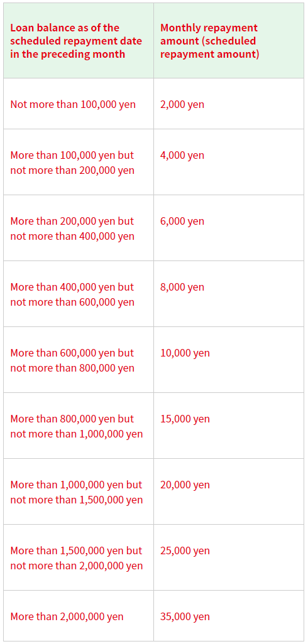Select the 1,000,000 to 1,500,000 yen balance cell

tap(77, 492)
